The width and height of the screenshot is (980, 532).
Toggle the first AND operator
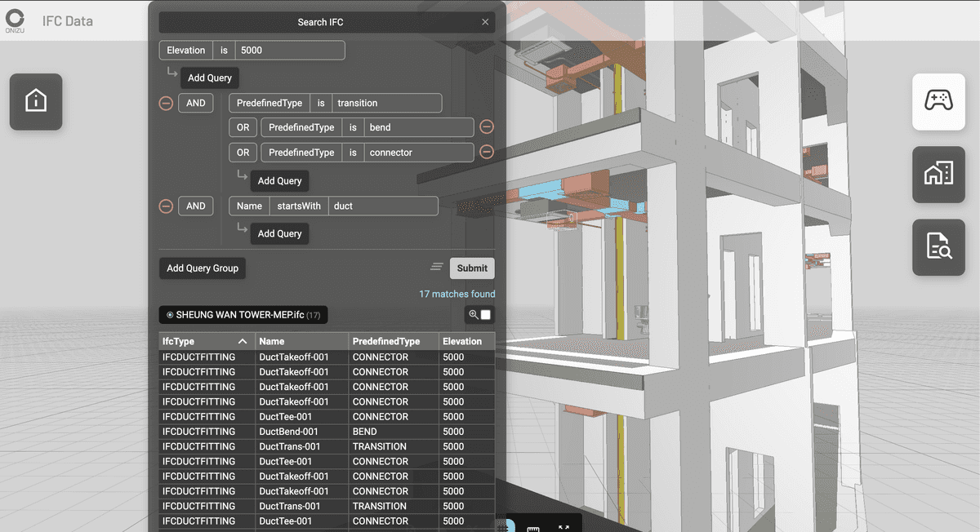click(x=195, y=104)
